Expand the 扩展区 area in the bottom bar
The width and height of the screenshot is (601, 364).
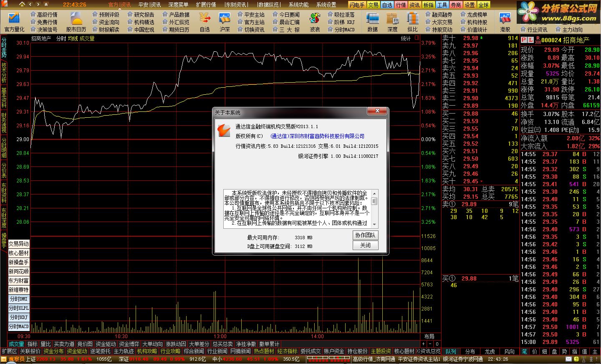(x=9, y=351)
